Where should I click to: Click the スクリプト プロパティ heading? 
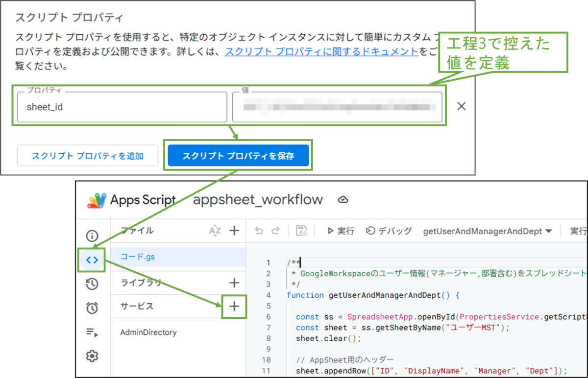pyautogui.click(x=69, y=18)
